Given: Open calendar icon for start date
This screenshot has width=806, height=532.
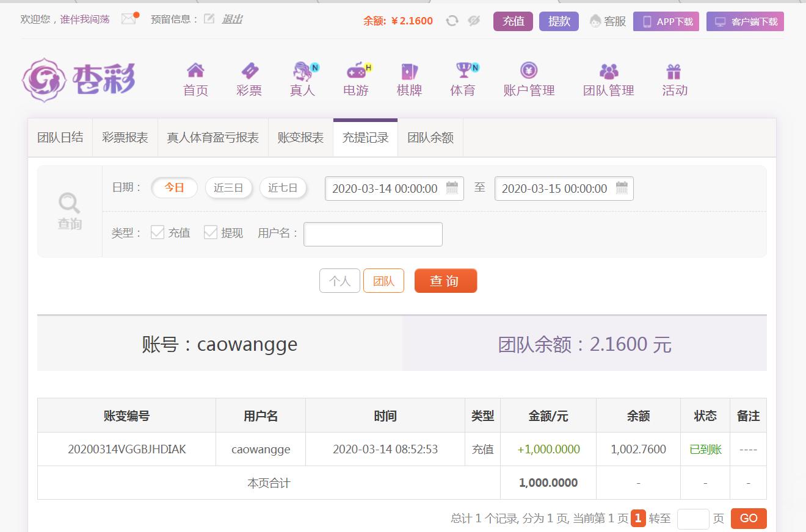Looking at the screenshot, I should [452, 188].
